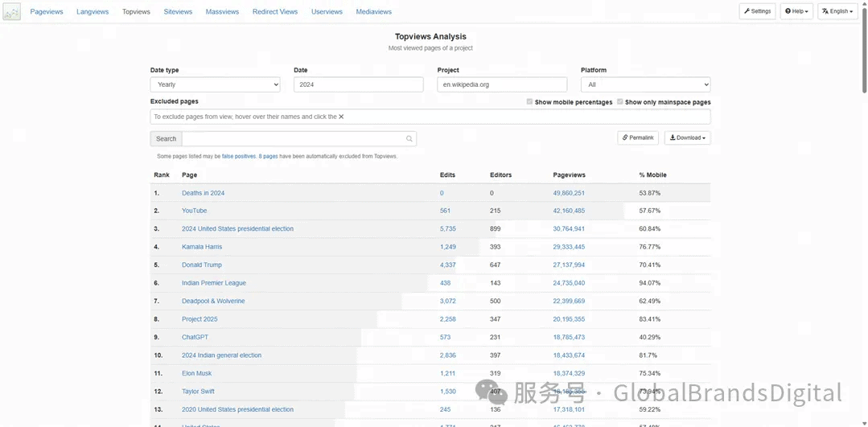Viewport: 868px width, 427px height.
Task: Open the Indian Premier League link
Action: tap(214, 283)
